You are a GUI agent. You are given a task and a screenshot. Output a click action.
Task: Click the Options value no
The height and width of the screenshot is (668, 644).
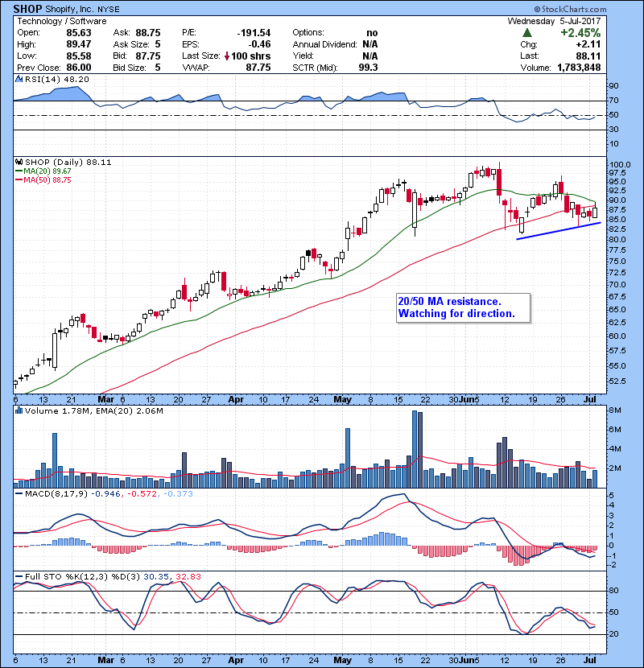(x=372, y=33)
